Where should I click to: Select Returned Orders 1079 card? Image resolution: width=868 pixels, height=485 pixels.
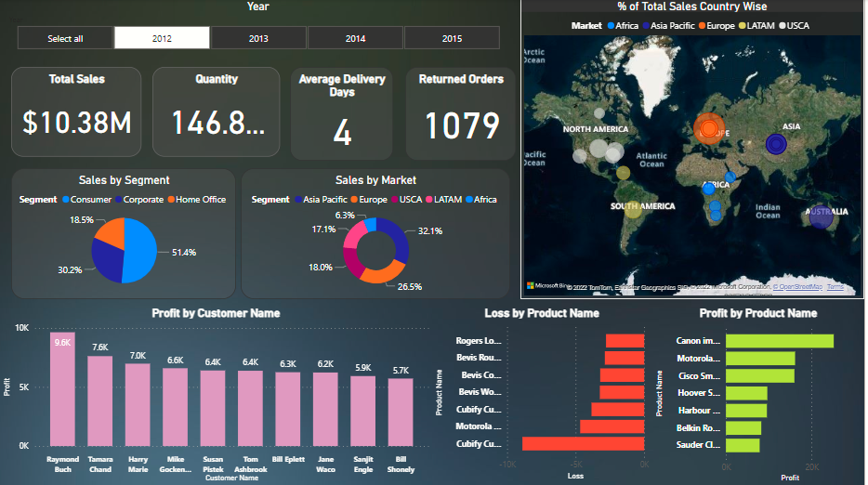tap(461, 113)
